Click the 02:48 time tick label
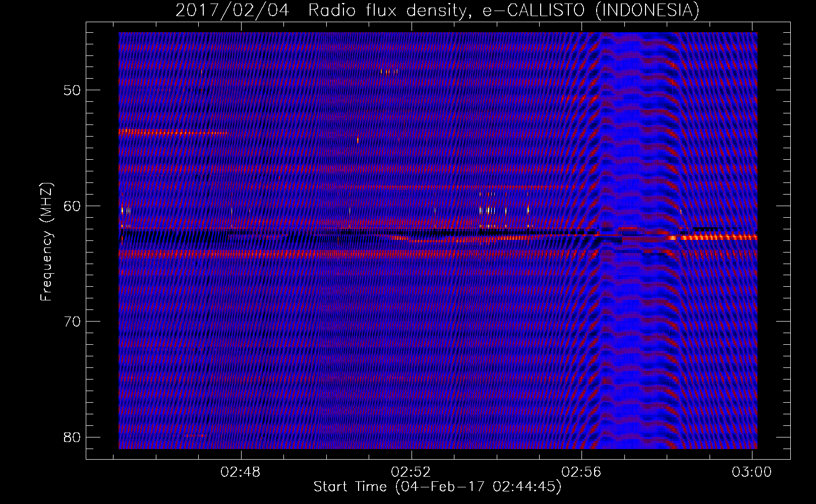816x504 pixels. (241, 472)
